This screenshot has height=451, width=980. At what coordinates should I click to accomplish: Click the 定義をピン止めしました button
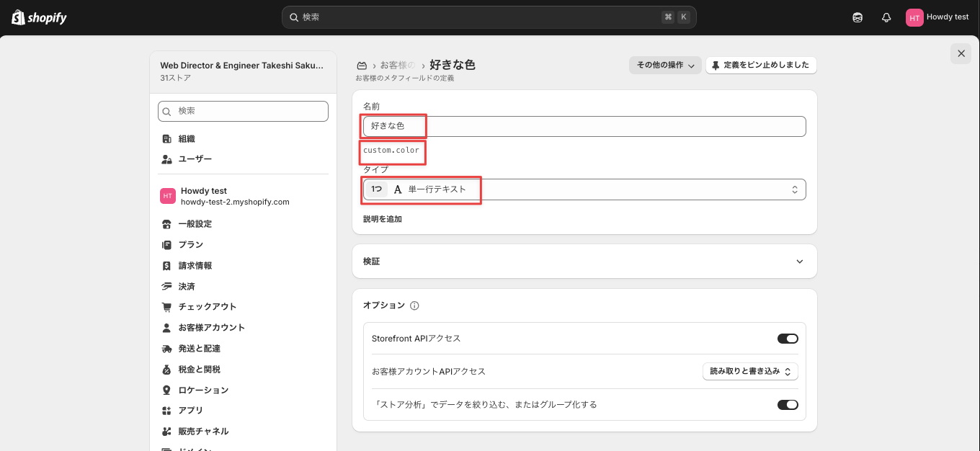(761, 66)
